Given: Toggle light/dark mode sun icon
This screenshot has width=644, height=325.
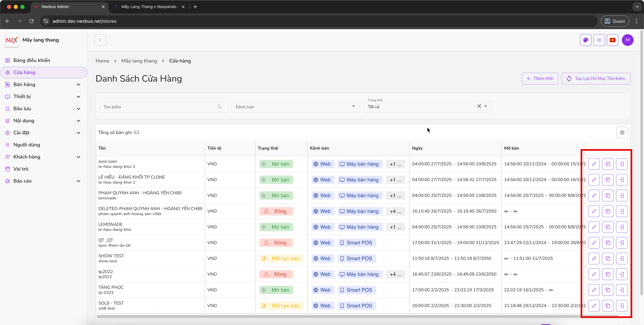Looking at the screenshot, I should click(599, 40).
